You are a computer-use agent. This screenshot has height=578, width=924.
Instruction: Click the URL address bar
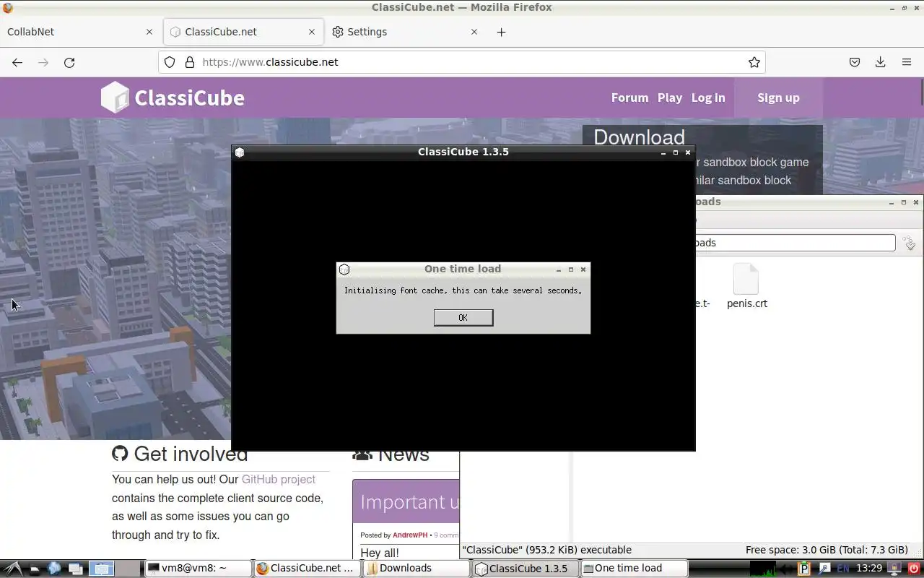tap(462, 62)
